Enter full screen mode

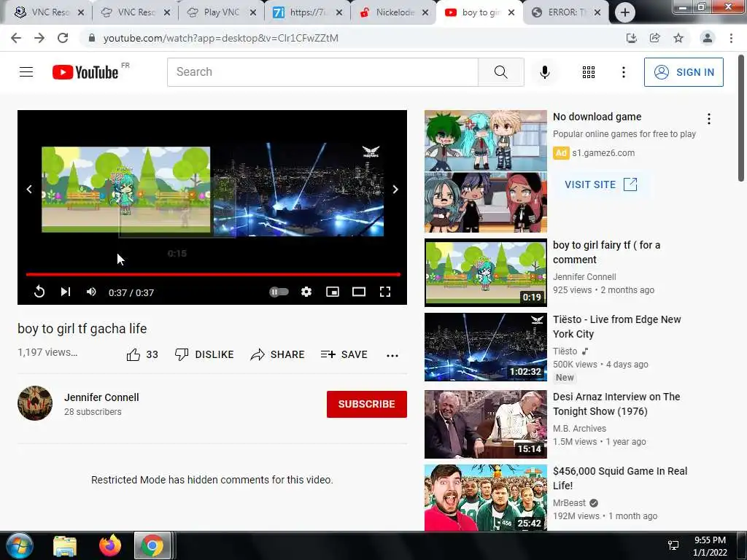[x=385, y=292]
